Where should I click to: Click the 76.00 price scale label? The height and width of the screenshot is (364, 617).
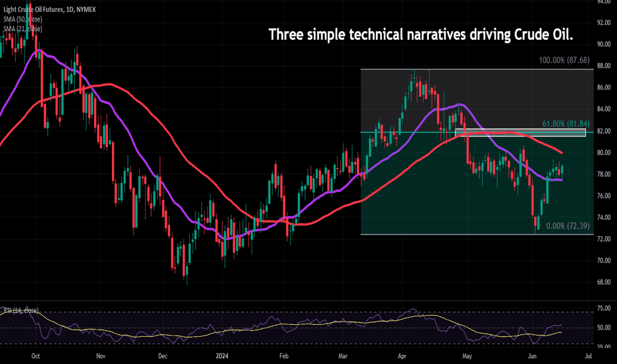604,196
